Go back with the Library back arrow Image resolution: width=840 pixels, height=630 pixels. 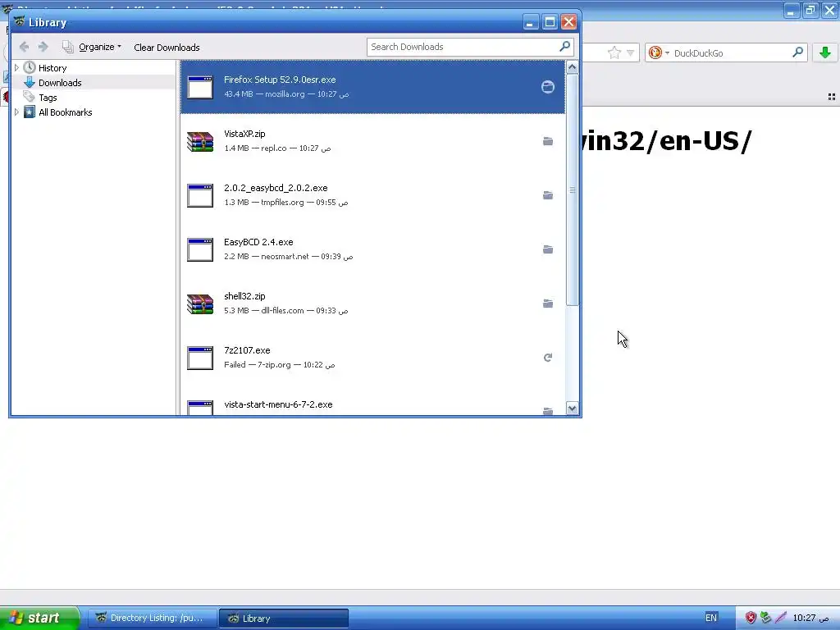(x=24, y=47)
